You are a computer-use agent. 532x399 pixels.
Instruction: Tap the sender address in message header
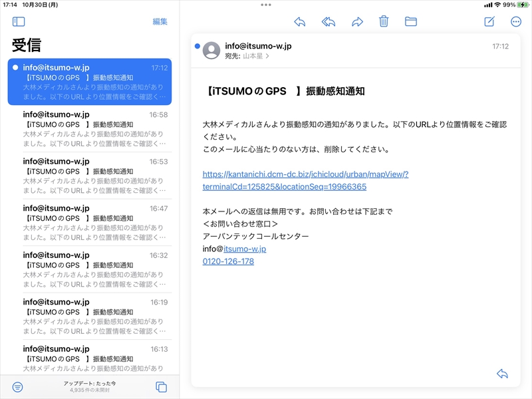pos(258,46)
